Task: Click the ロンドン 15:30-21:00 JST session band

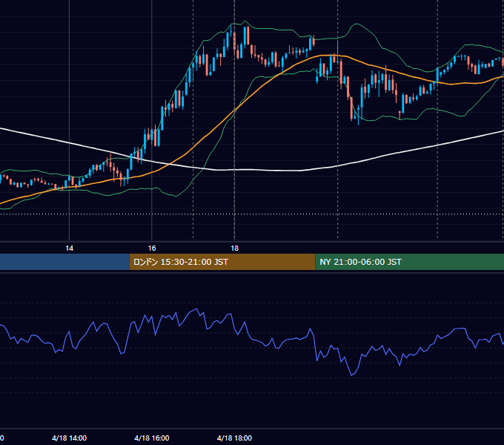Action: click(222, 262)
